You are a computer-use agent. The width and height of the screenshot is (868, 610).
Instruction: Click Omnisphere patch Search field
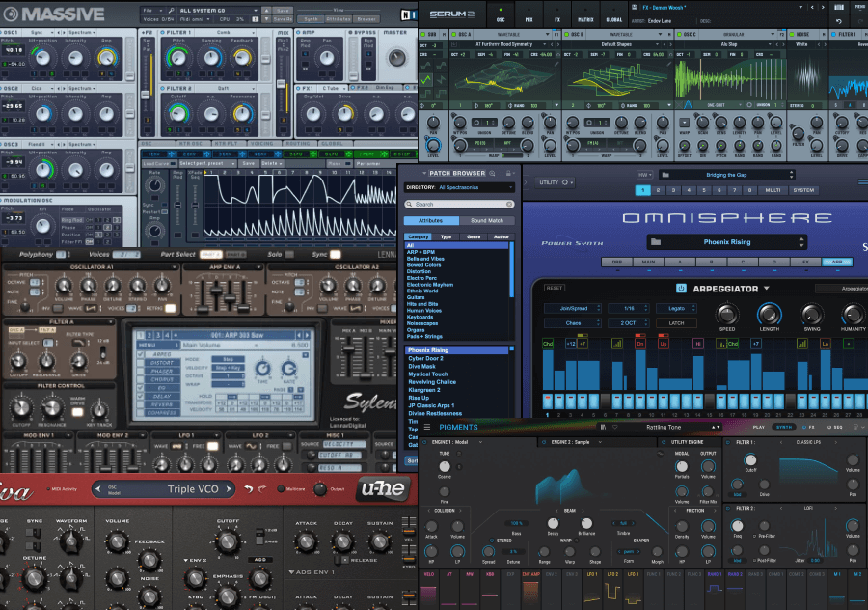[459, 205]
